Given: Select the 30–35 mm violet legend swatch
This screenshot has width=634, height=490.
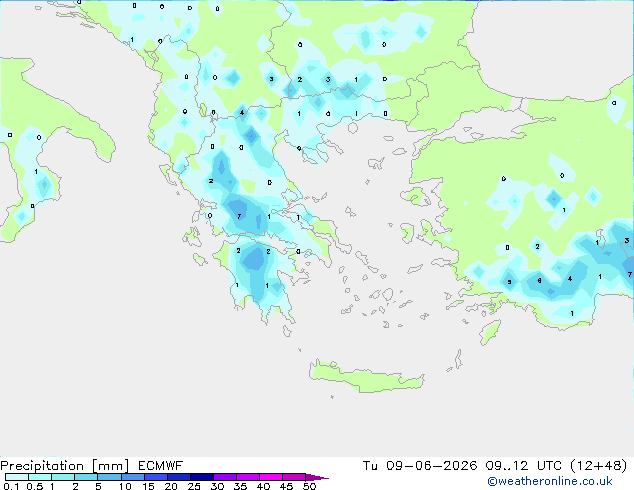Looking at the screenshot, I should [225, 477].
